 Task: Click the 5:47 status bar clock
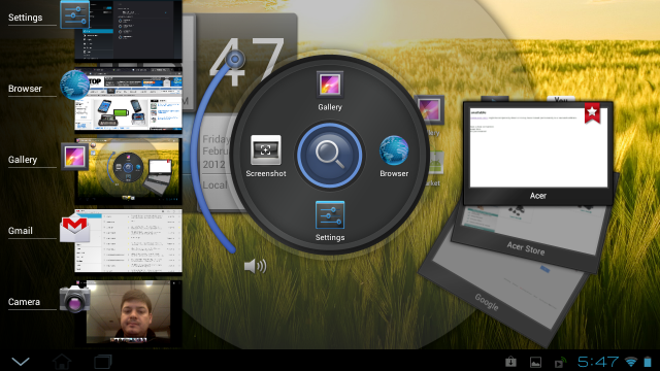coord(598,361)
